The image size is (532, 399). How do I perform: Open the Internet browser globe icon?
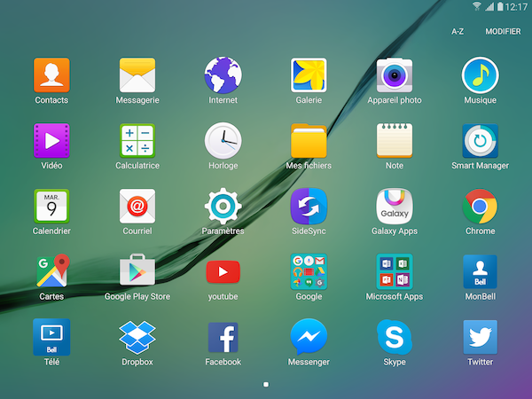(x=223, y=75)
